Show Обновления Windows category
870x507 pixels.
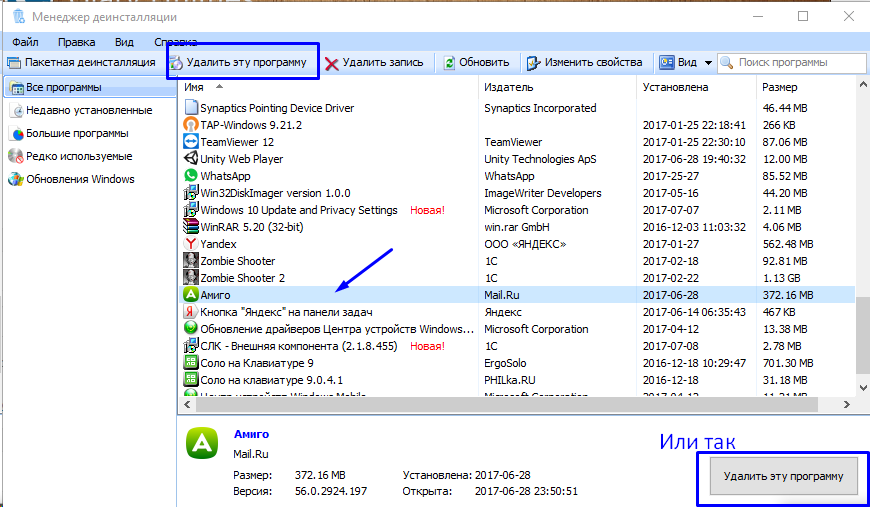pyautogui.click(x=80, y=179)
